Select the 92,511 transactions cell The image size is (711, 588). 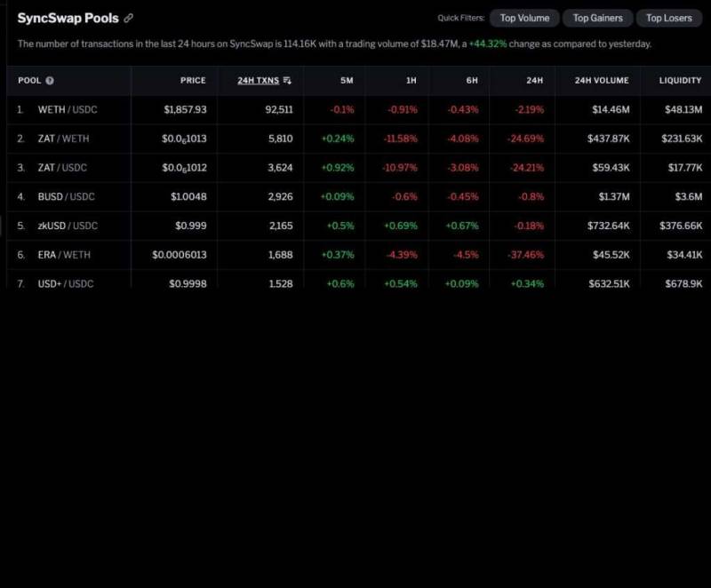[279, 109]
